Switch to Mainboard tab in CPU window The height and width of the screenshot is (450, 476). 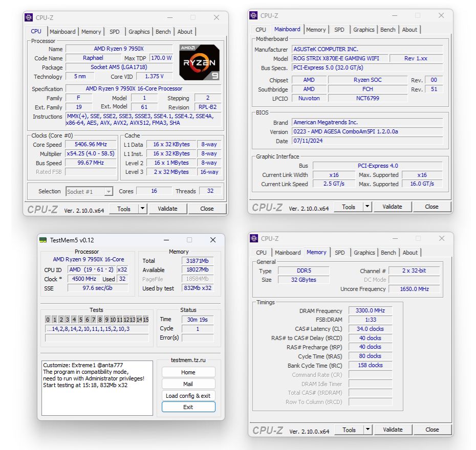click(x=62, y=32)
